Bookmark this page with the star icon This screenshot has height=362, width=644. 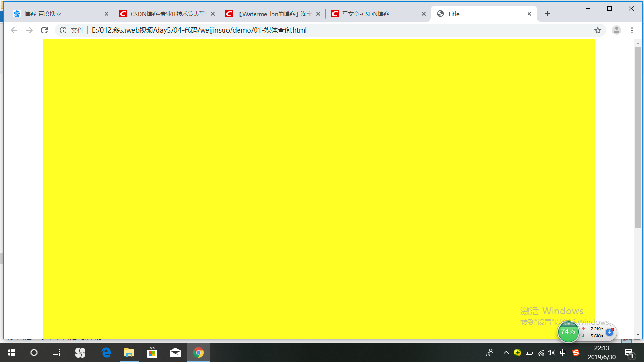pyautogui.click(x=598, y=30)
